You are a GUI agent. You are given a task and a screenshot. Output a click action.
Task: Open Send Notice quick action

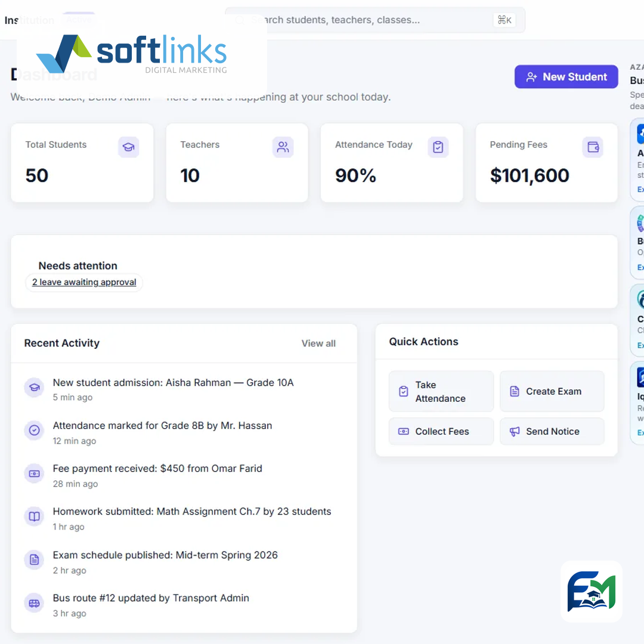[552, 431]
